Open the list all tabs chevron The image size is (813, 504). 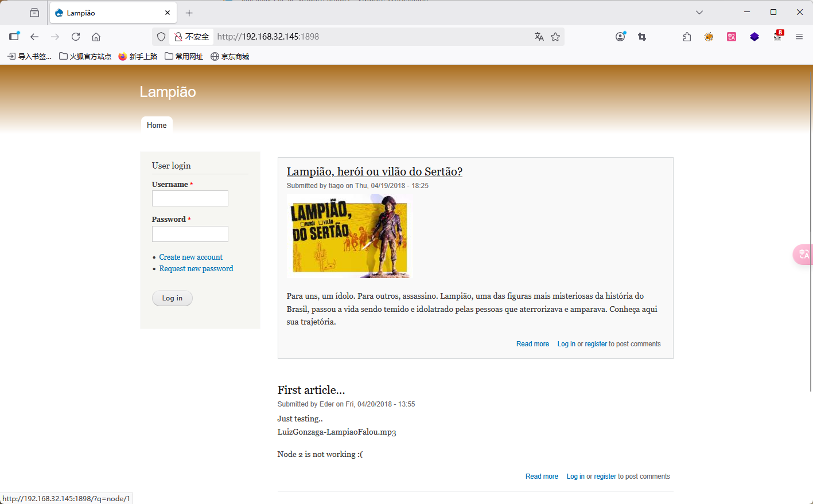[699, 13]
